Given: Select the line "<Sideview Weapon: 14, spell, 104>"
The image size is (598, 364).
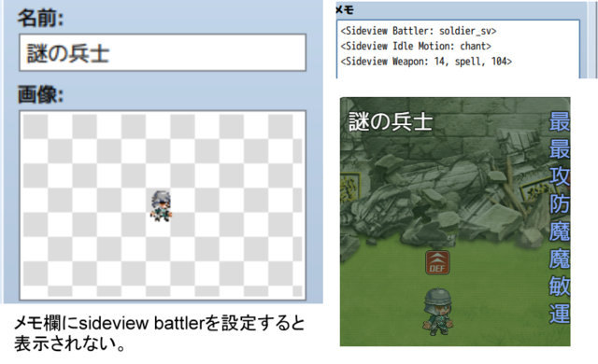Looking at the screenshot, I should pyautogui.click(x=426, y=62).
